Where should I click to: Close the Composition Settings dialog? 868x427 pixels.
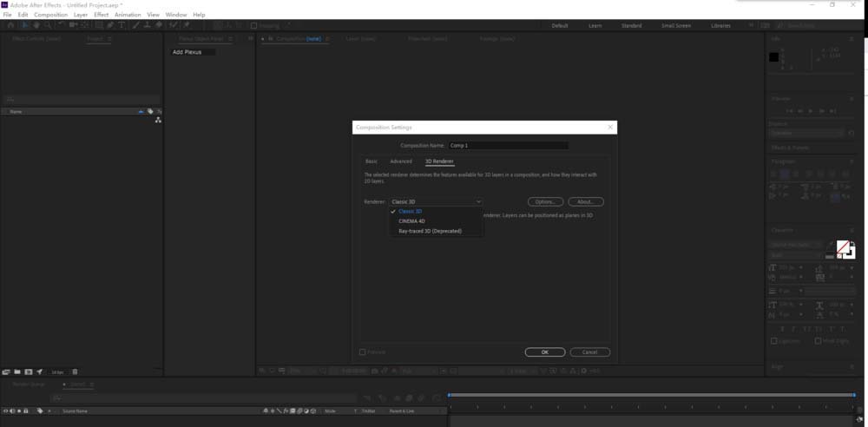610,128
